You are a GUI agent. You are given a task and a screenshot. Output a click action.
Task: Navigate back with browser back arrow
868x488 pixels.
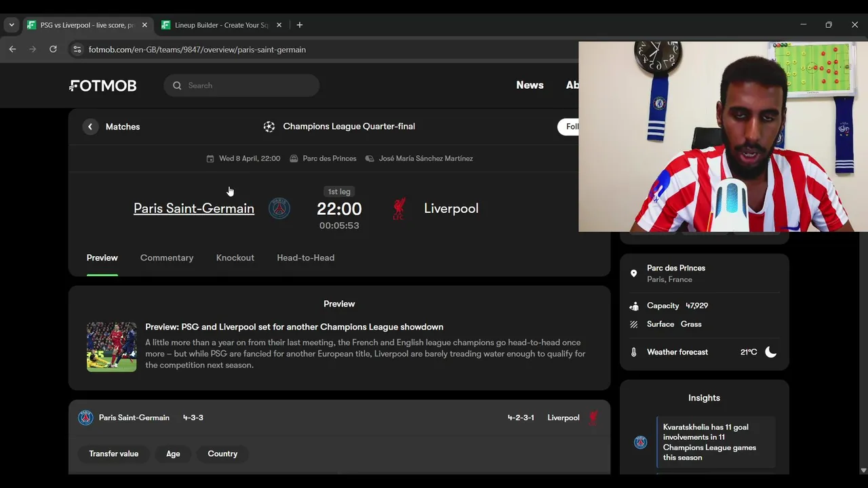click(x=12, y=49)
